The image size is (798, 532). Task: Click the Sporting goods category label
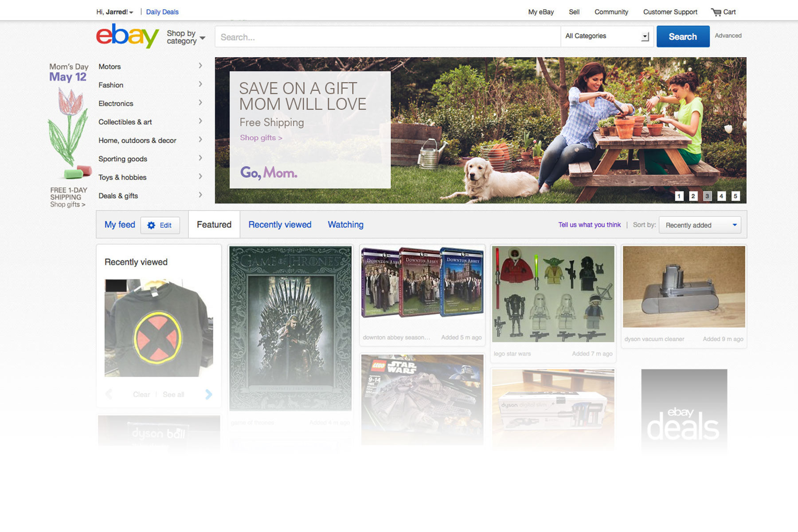tap(123, 159)
